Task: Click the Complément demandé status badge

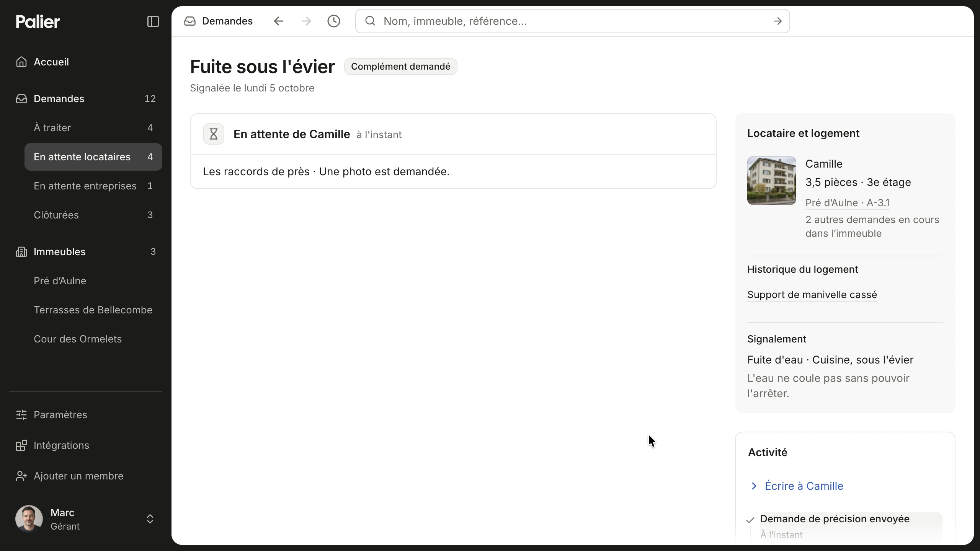Action: click(400, 67)
